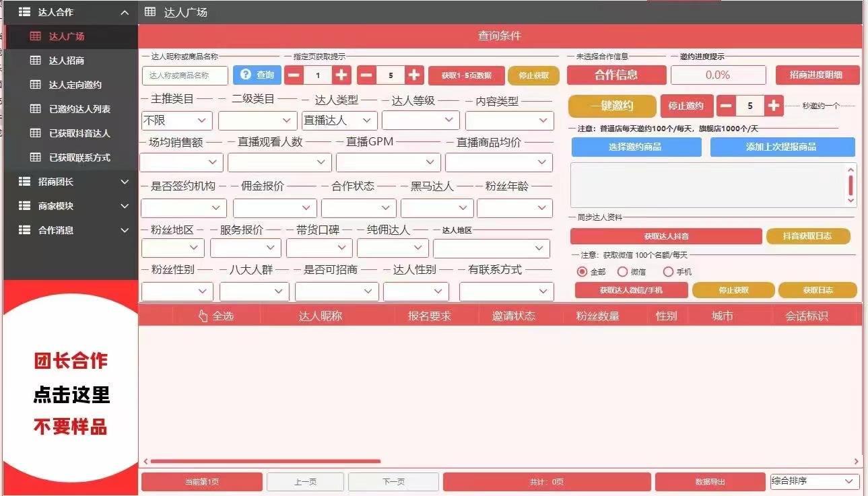
Task: Decrease the end page value with minus icon
Action: click(366, 75)
